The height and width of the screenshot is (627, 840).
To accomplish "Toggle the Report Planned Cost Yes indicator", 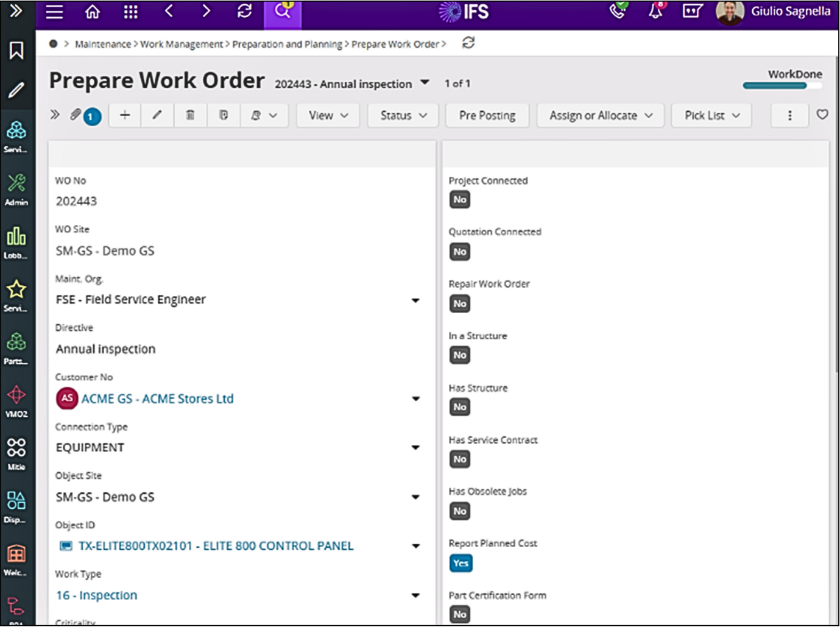I will click(461, 563).
